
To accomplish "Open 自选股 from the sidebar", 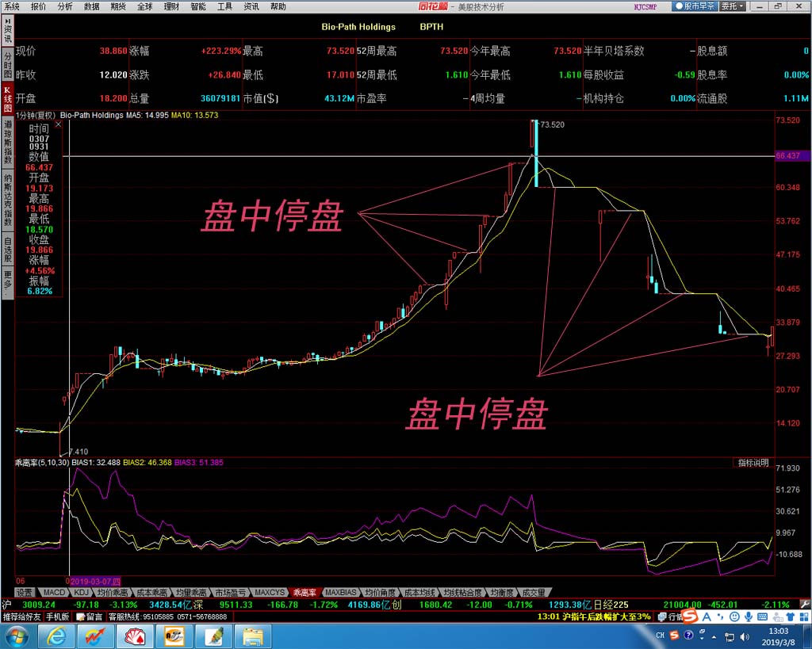I will coord(7,250).
